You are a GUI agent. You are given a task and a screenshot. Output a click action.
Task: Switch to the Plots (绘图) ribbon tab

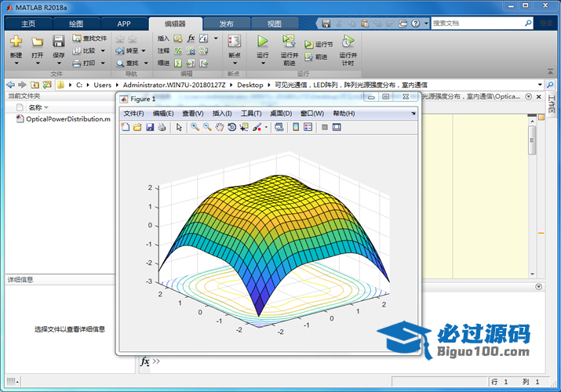[75, 24]
